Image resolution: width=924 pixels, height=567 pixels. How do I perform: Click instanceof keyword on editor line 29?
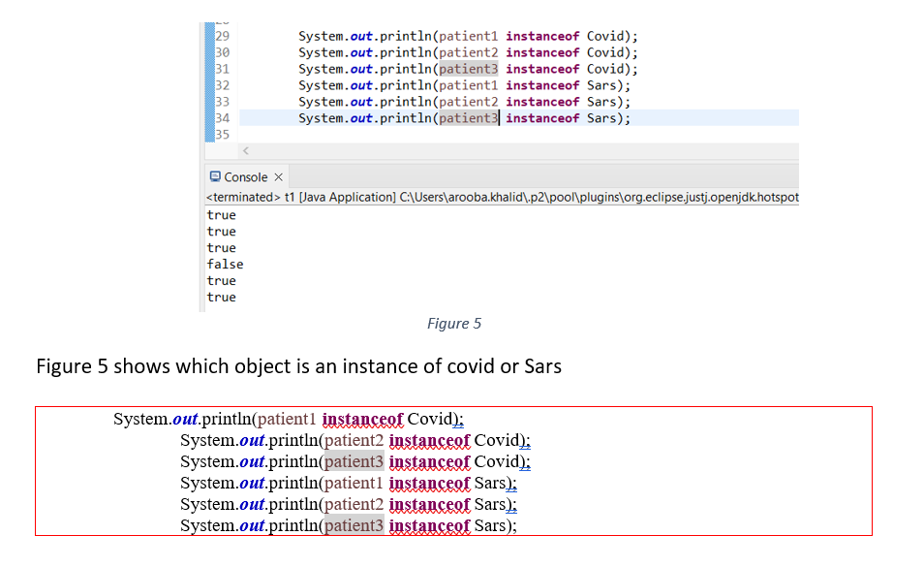(x=542, y=36)
